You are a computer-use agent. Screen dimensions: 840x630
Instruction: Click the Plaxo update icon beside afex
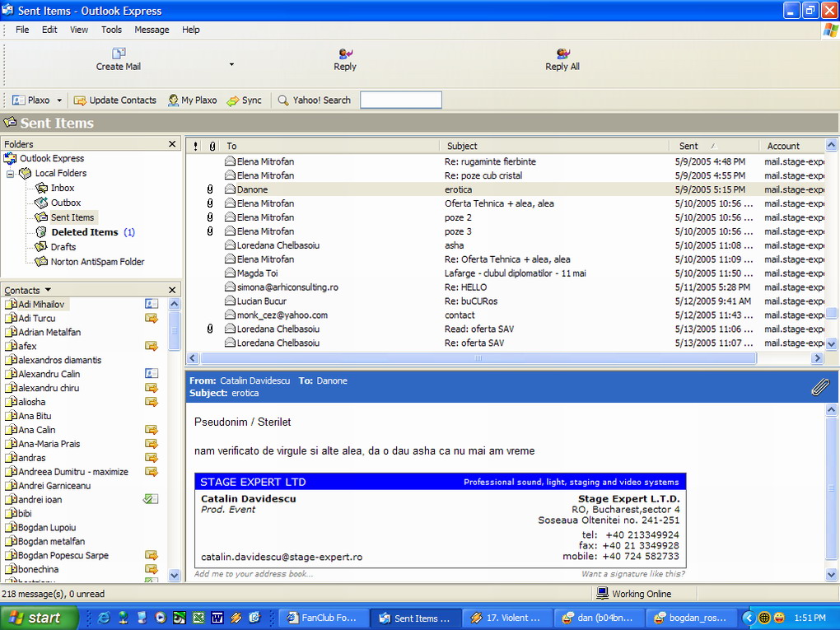152,346
